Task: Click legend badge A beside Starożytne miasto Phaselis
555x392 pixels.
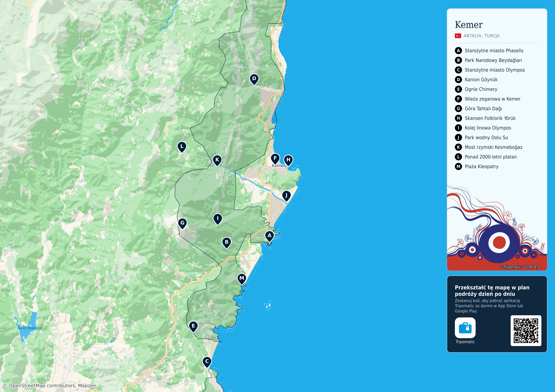Action: click(458, 51)
